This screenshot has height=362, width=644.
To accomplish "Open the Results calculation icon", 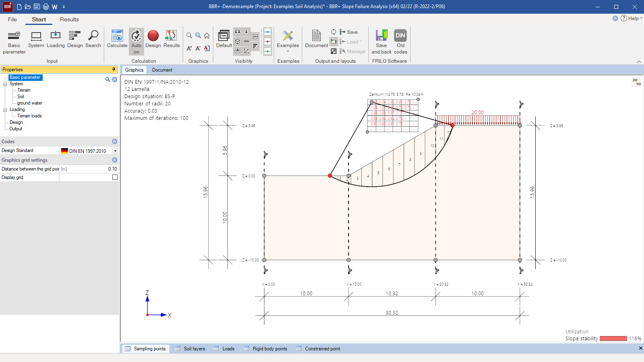I will pos(171,39).
